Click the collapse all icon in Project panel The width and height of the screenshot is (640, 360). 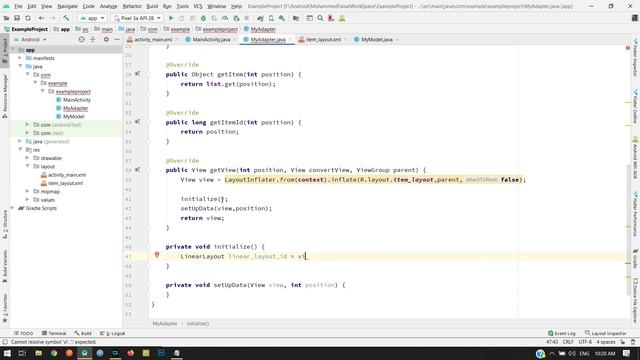click(93, 40)
